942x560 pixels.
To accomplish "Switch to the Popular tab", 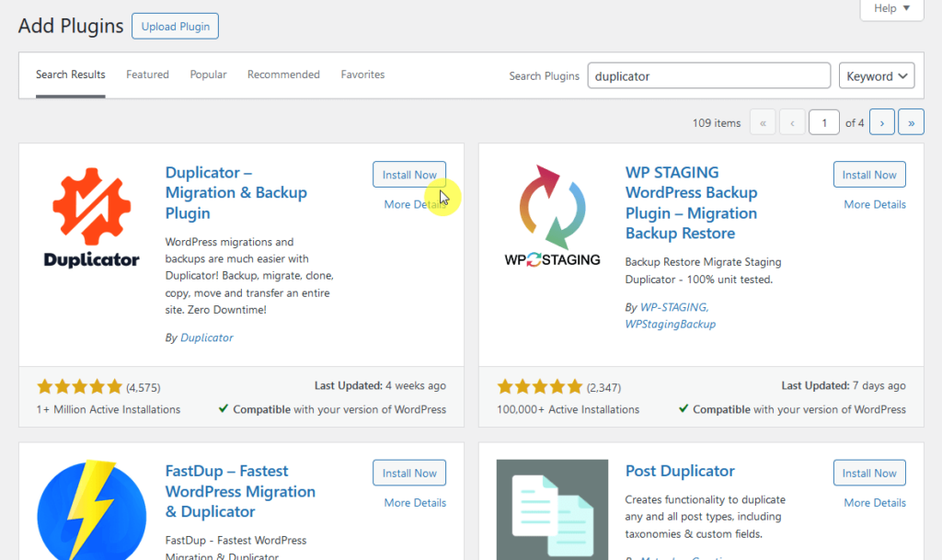I will [208, 74].
